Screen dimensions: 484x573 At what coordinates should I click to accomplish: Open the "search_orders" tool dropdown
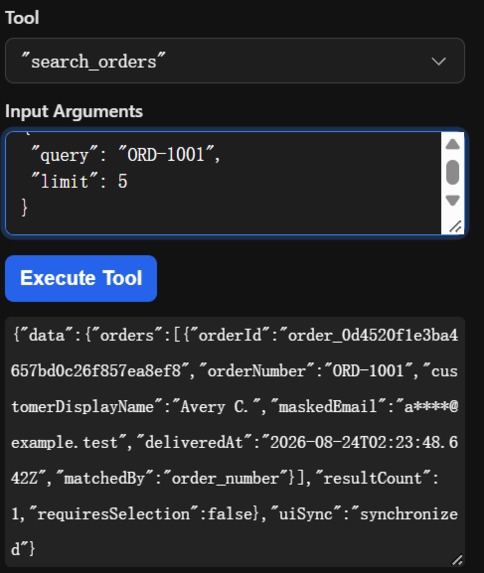[235, 61]
